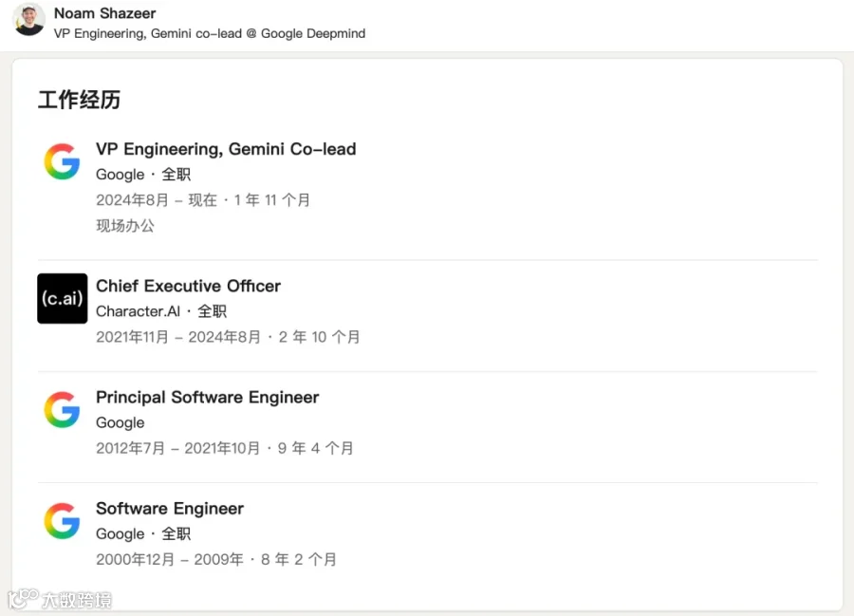The height and width of the screenshot is (616, 854).
Task: Open the Noam Shazeer name link
Action: [x=104, y=13]
